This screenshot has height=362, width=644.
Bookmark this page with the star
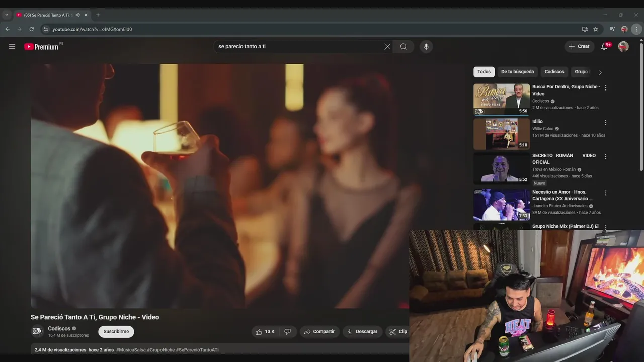[596, 29]
